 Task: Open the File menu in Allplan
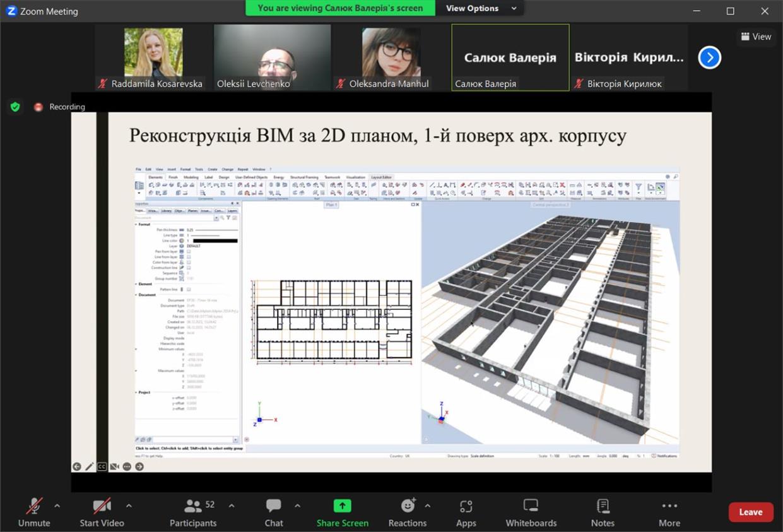[139, 169]
